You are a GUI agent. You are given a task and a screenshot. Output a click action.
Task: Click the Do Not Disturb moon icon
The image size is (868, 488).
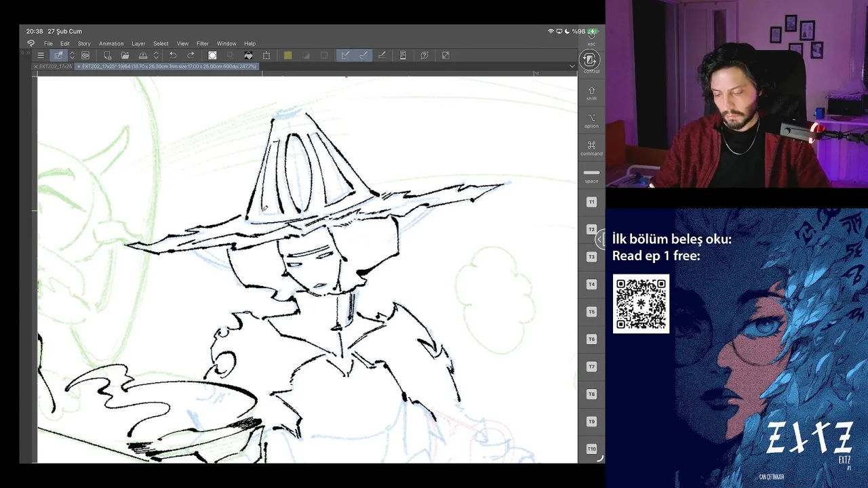pos(567,31)
